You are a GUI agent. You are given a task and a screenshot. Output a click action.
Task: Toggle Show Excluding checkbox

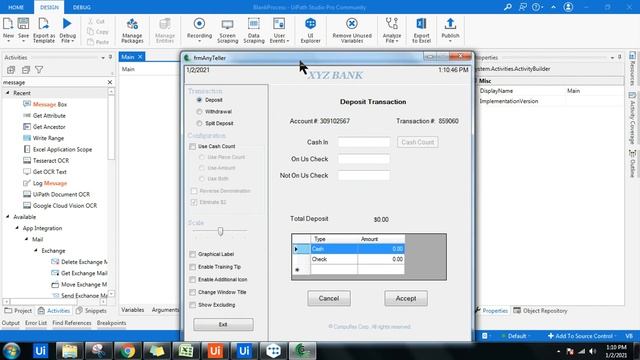coord(193,305)
